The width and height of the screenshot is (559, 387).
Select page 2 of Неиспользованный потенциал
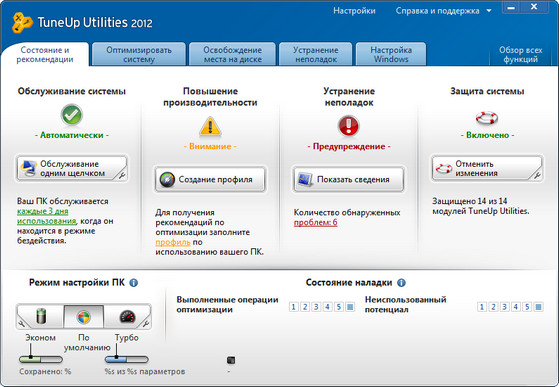(x=493, y=307)
